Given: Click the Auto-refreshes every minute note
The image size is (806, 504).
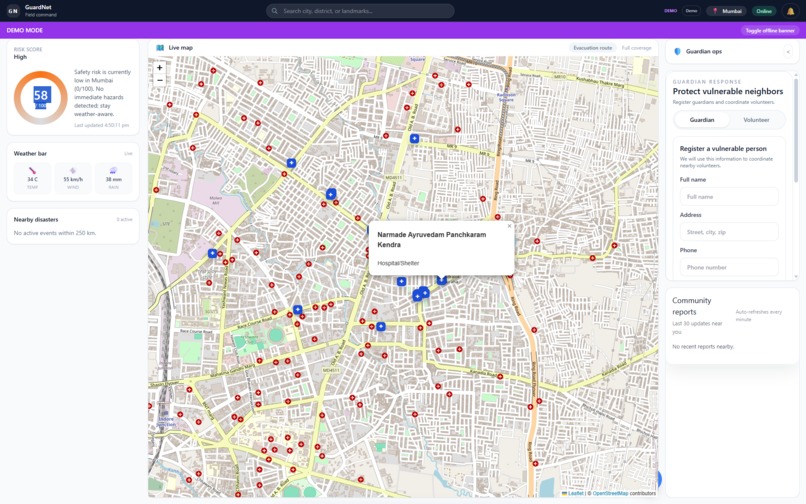Looking at the screenshot, I should [758, 315].
